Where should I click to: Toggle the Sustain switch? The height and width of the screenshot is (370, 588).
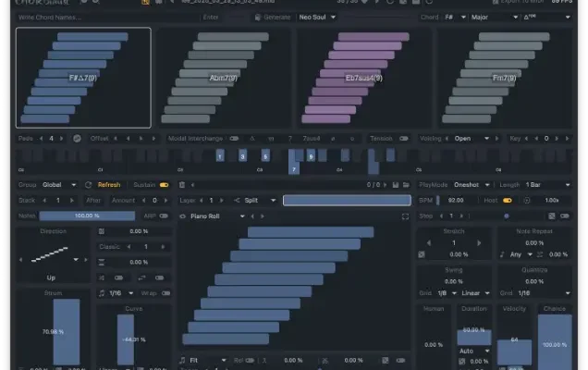point(164,184)
